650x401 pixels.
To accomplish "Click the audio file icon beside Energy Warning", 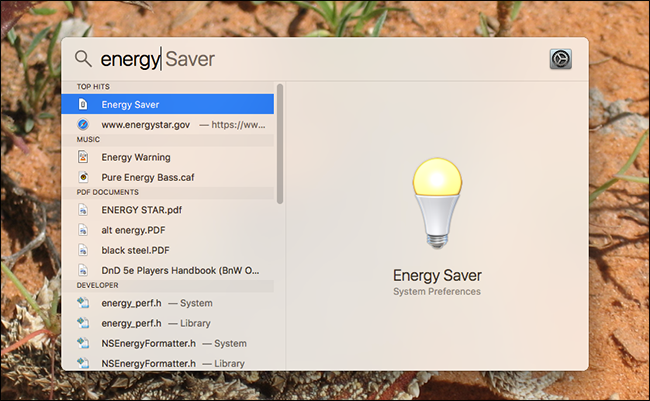I will click(83, 157).
